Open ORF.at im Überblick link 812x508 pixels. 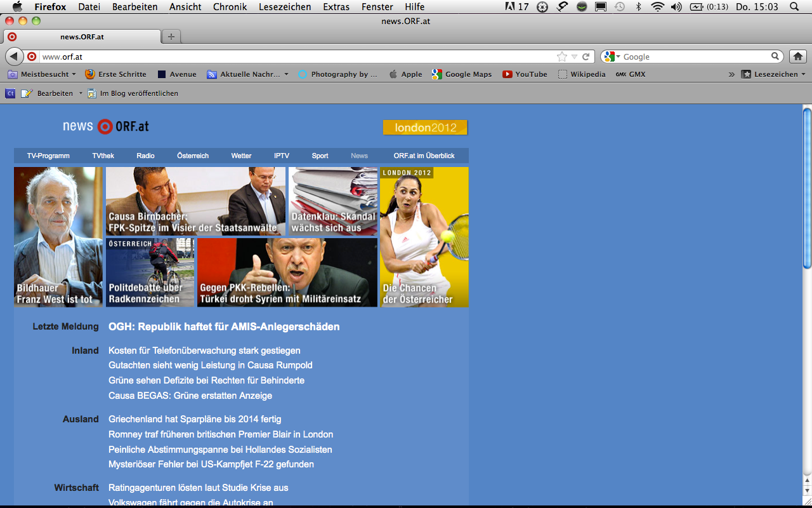coord(424,156)
